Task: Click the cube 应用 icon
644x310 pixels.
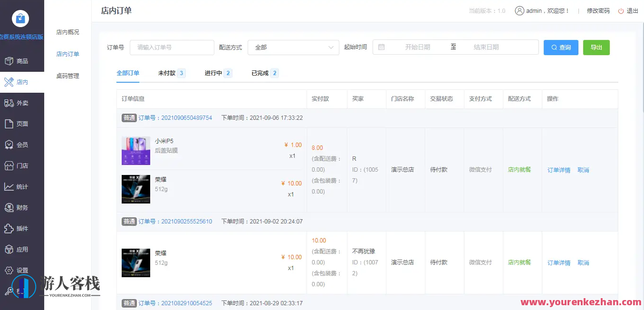Action: click(9, 249)
